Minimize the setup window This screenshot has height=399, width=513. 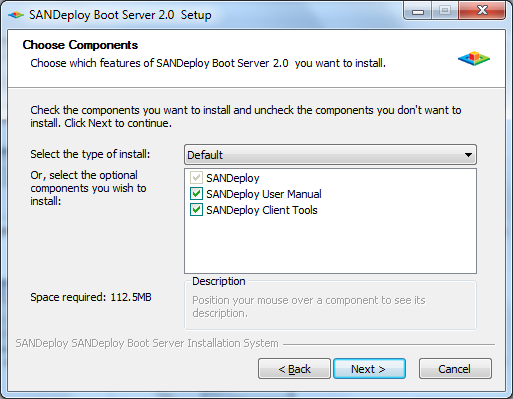(x=418, y=12)
